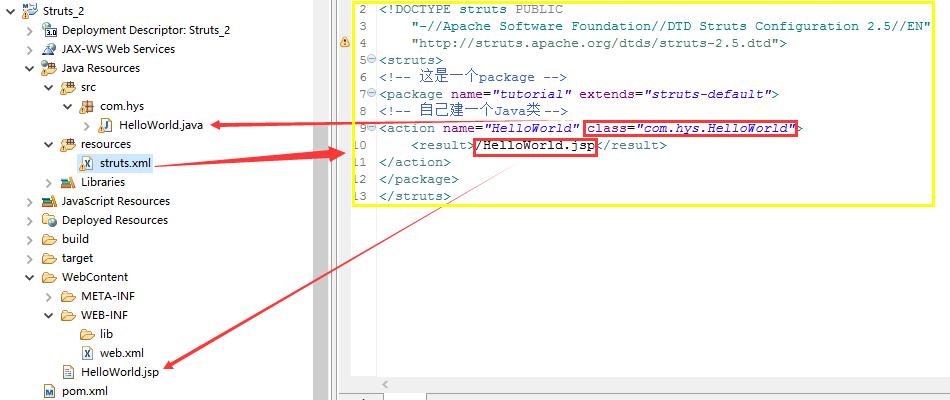
Task: Select the lib folder under WEB-INF
Action: tap(107, 335)
